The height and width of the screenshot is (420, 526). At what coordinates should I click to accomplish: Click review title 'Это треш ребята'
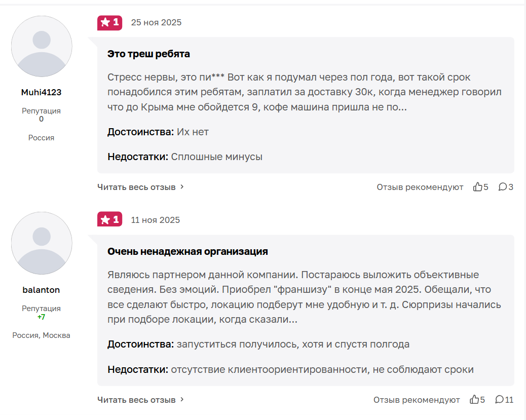point(148,54)
